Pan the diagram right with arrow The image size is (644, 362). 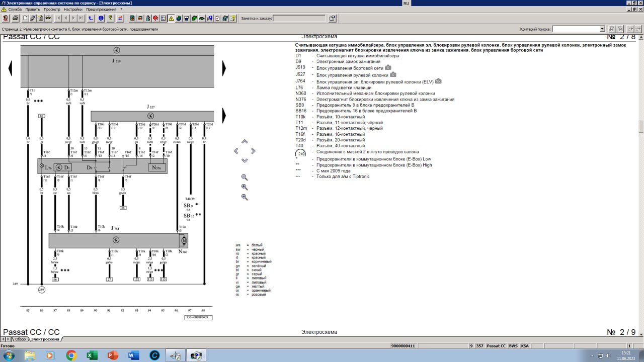pyautogui.click(x=253, y=151)
